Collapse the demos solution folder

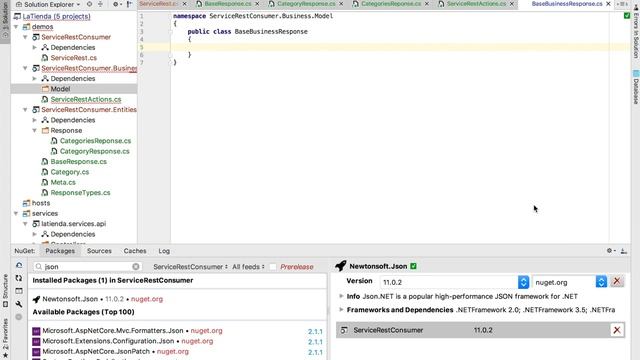pos(16,27)
